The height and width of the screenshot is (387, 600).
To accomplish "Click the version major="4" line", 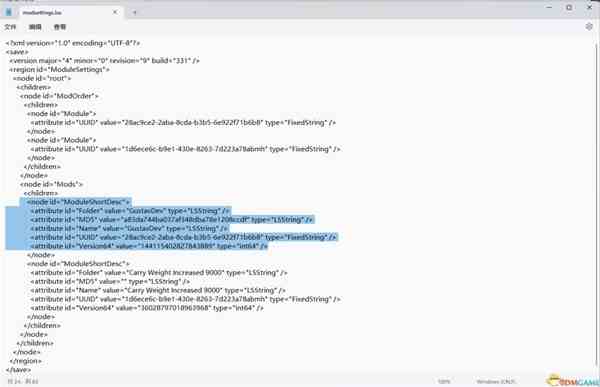I will pos(104,60).
